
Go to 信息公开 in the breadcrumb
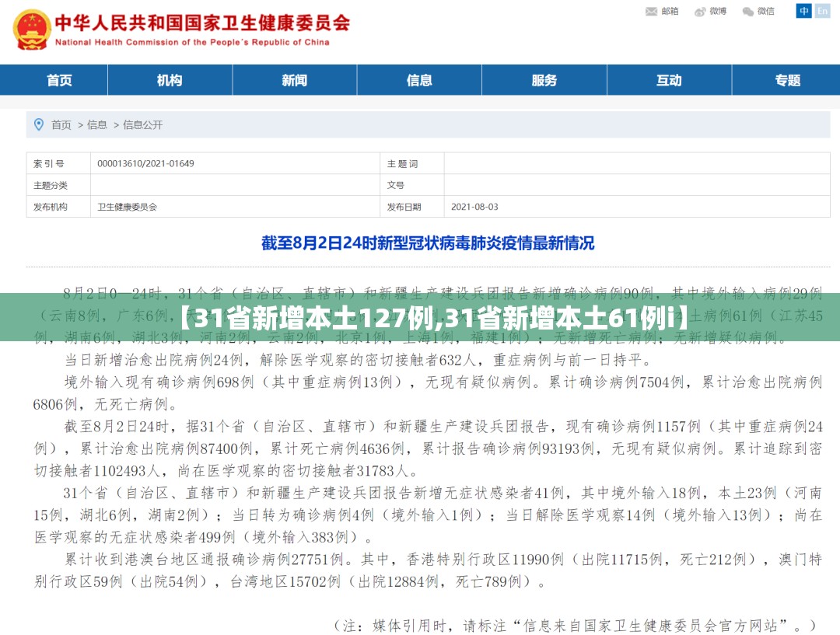142,125
